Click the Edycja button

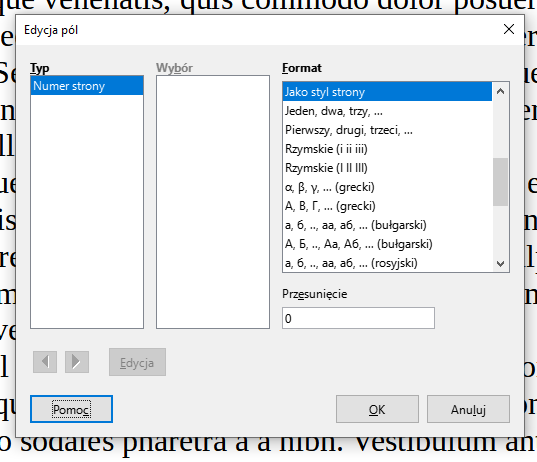(x=137, y=362)
